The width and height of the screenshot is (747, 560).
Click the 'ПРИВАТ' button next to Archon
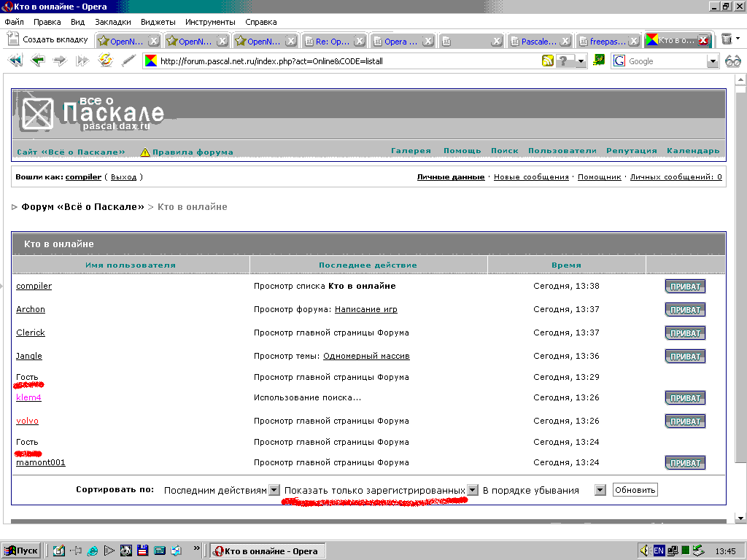pyautogui.click(x=685, y=310)
